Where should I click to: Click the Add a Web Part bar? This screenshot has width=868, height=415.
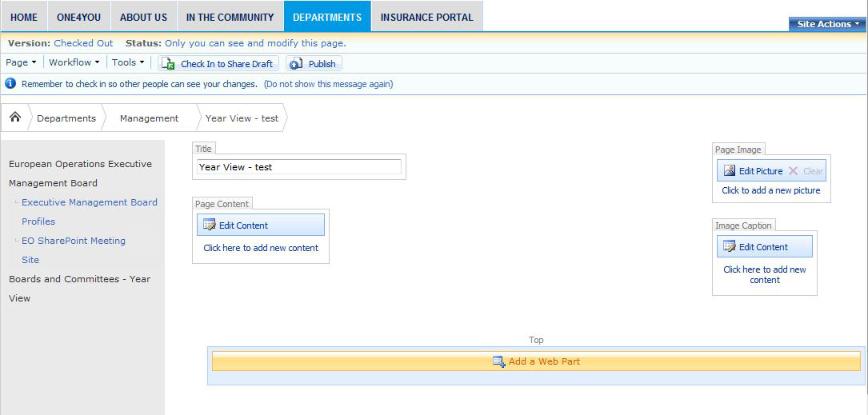[x=537, y=361]
